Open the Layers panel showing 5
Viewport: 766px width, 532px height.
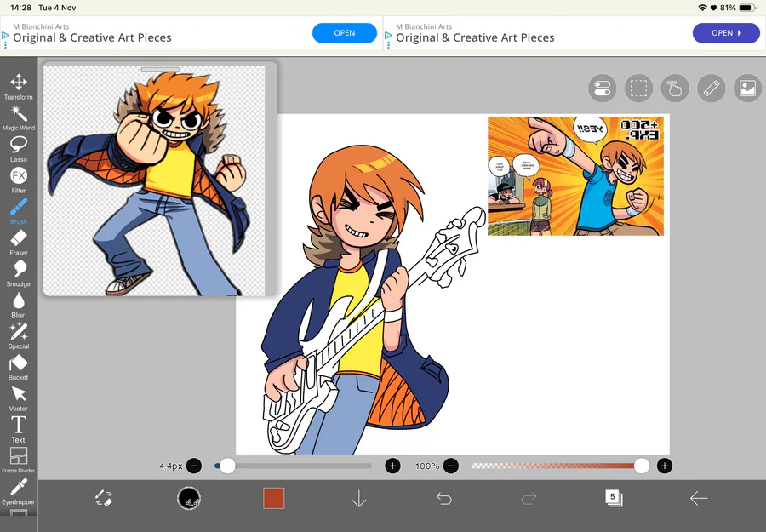(x=614, y=498)
